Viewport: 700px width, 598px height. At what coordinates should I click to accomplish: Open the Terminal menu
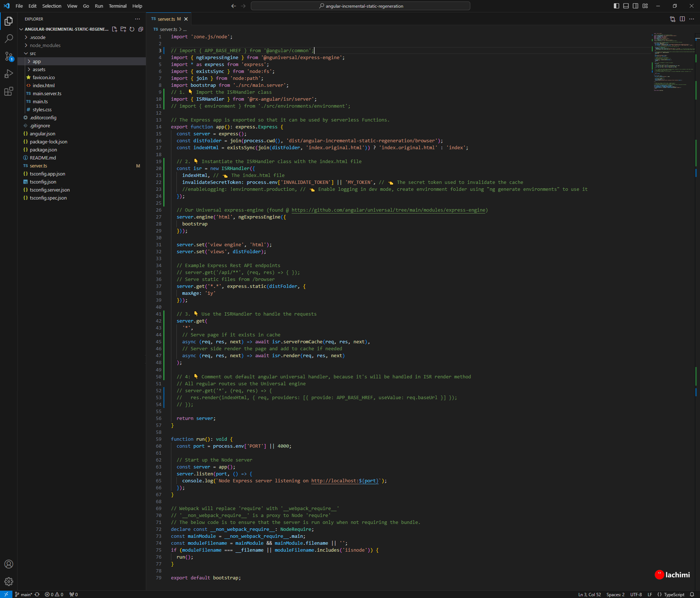(x=117, y=6)
